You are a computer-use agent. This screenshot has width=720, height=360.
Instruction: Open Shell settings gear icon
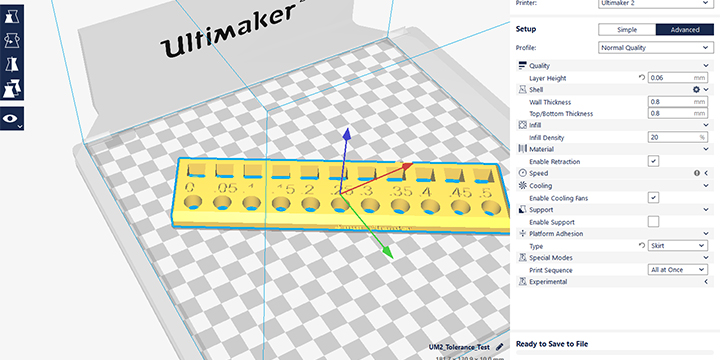coord(696,90)
